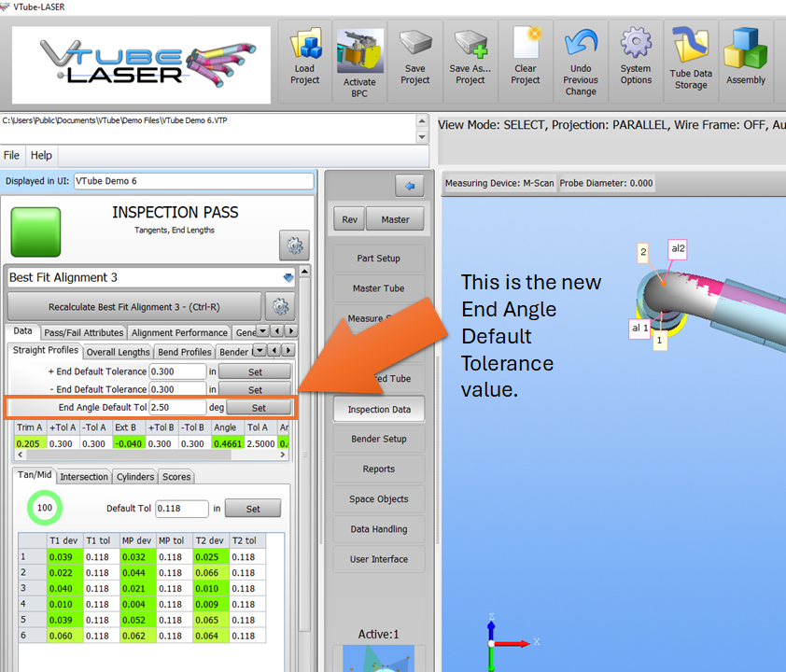The image size is (786, 672).
Task: Open gear settings beside Inspection Pass
Action: (294, 245)
